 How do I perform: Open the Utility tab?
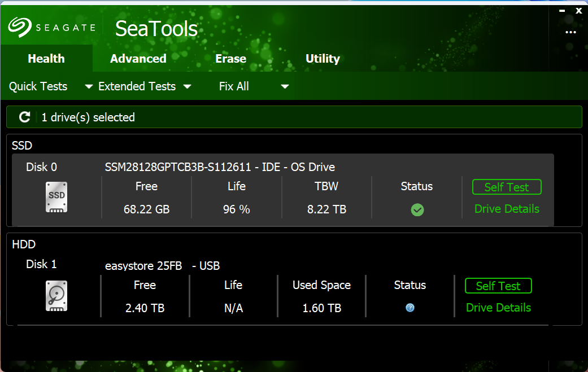coord(323,58)
